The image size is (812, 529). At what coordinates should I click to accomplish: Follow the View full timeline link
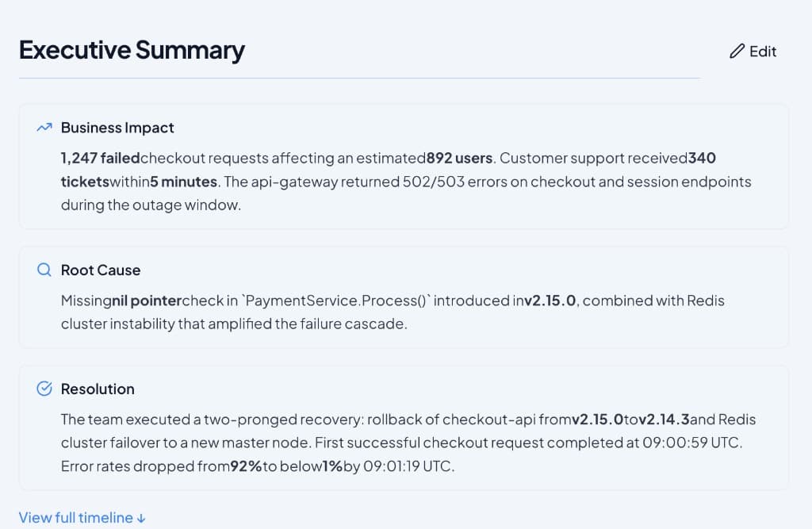point(75,517)
